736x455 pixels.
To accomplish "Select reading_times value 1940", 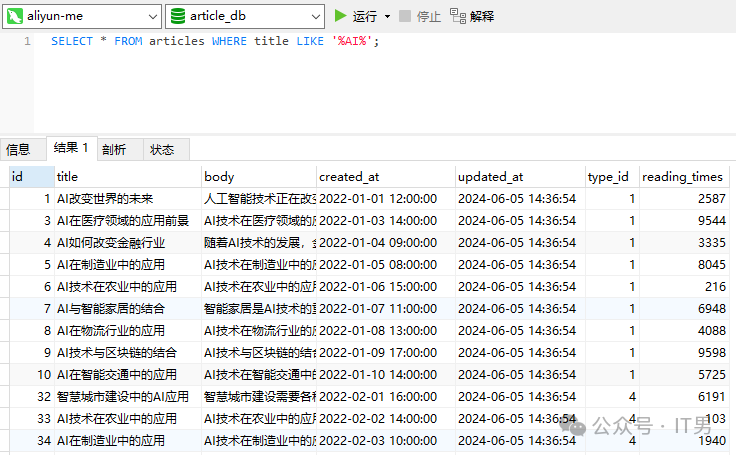I will 684,441.
